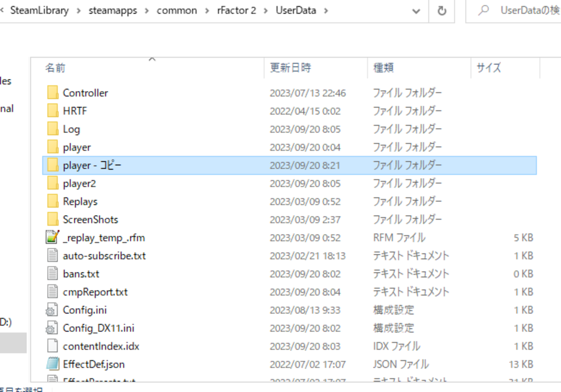Image resolution: width=561 pixels, height=392 pixels.
Task: Select the Config_DX11.ini file name
Action: 99,329
